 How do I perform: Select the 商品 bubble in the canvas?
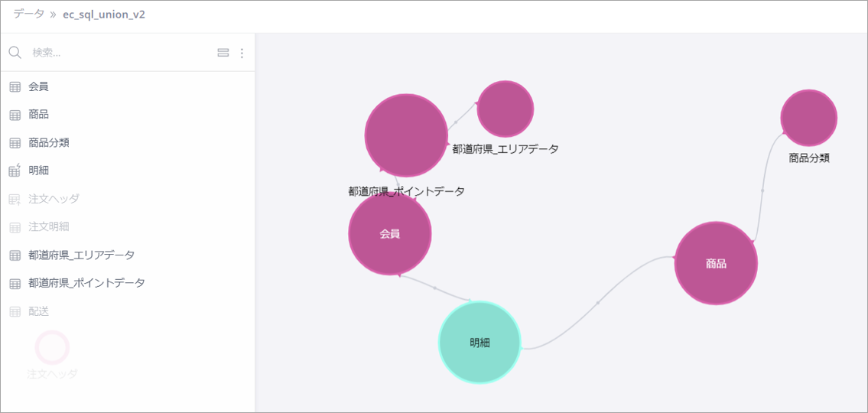(x=716, y=264)
